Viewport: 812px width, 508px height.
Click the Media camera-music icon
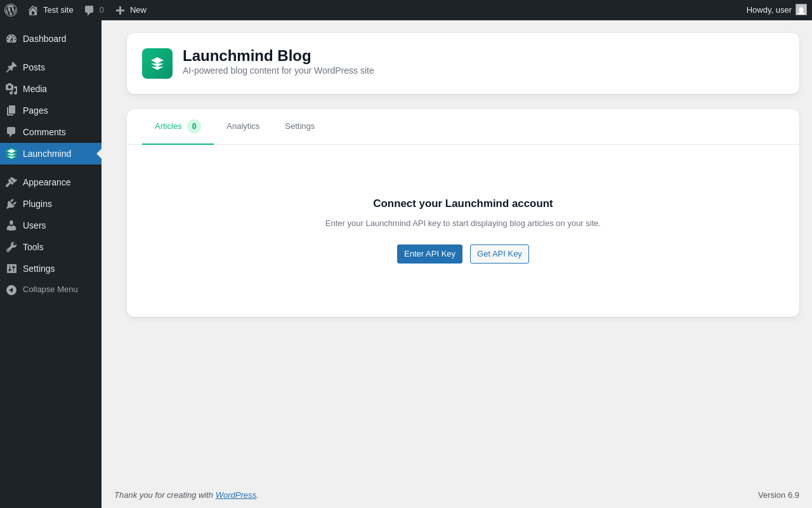(x=11, y=89)
